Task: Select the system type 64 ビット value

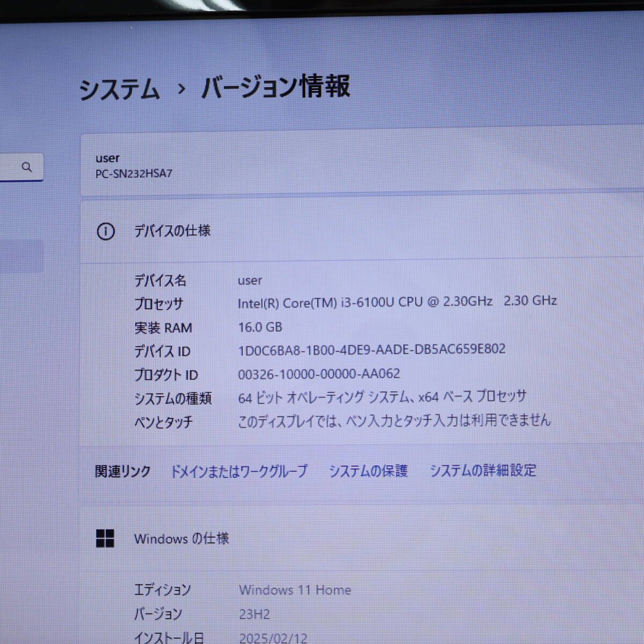Action: pyautogui.click(x=383, y=397)
